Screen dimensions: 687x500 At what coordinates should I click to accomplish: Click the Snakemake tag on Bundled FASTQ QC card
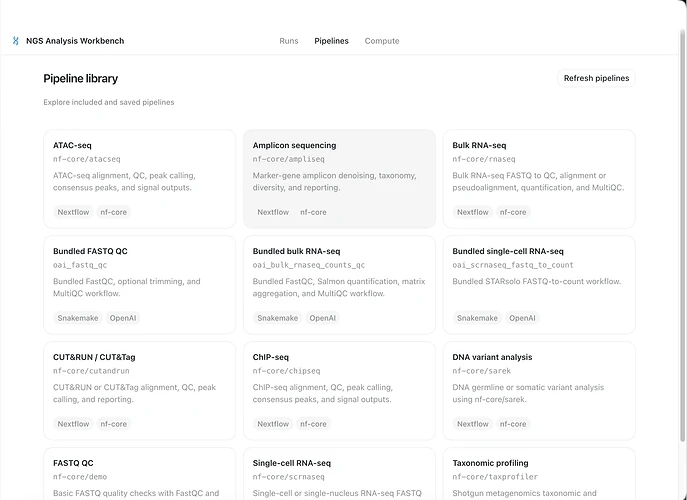78,318
